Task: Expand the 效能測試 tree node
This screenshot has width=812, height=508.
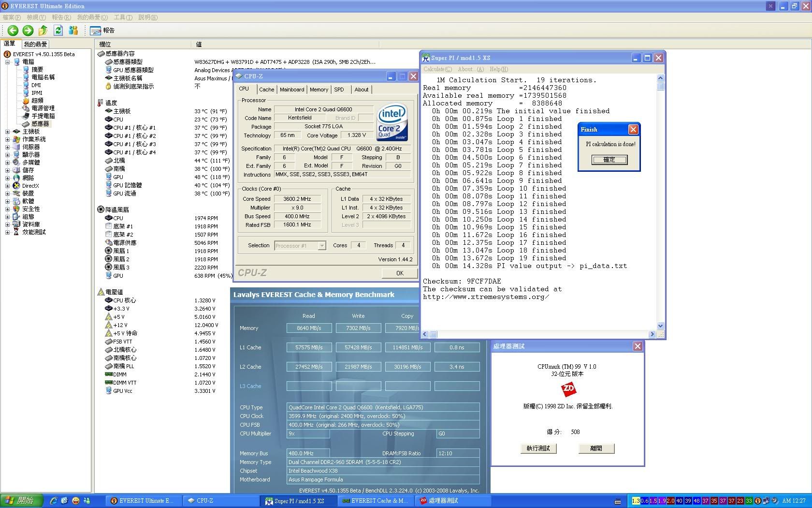Action: pyautogui.click(x=7, y=232)
